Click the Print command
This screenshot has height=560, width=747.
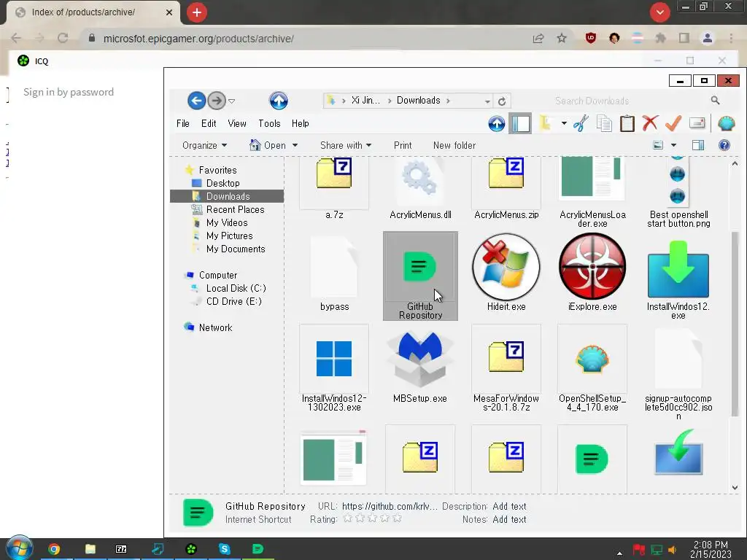[x=403, y=145]
